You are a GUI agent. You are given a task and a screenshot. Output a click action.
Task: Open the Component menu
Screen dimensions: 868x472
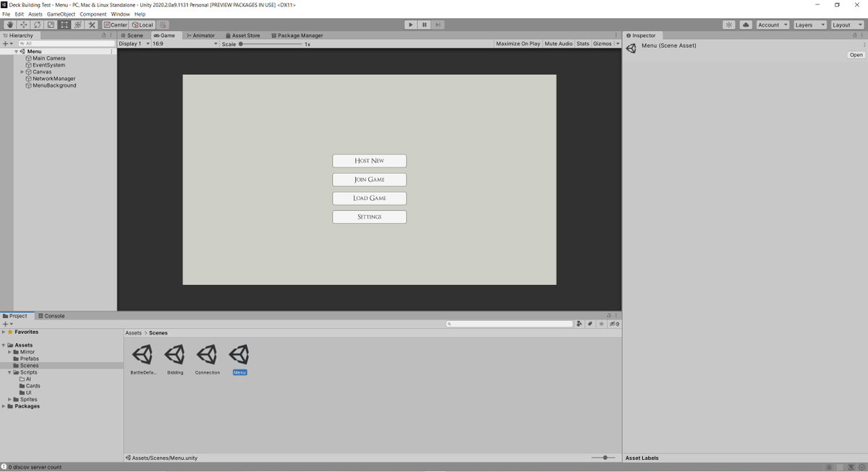[x=93, y=14]
